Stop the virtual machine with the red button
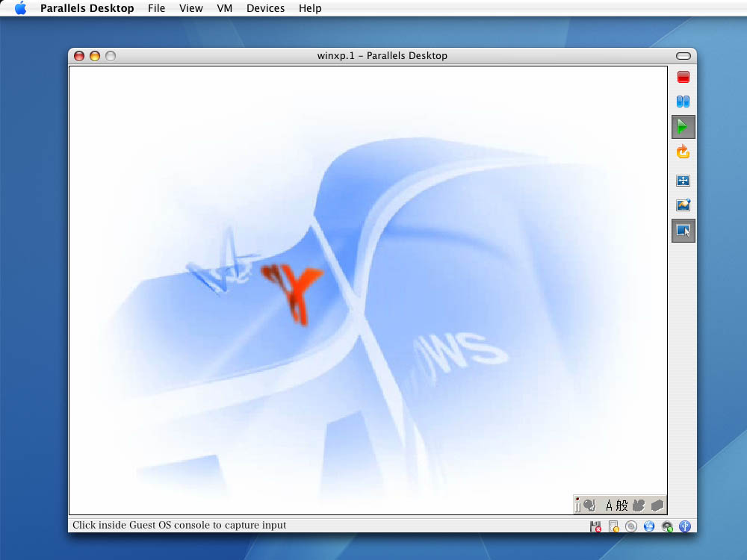 point(683,77)
